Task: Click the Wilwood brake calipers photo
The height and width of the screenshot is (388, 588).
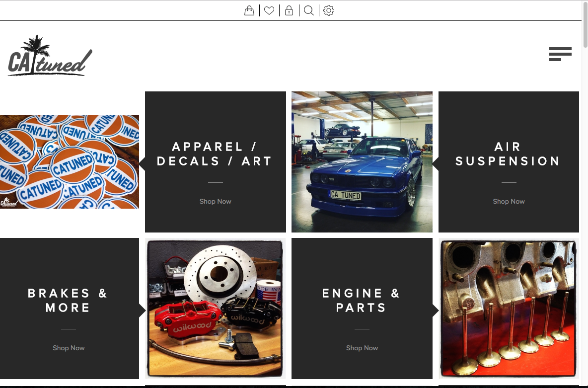Action: (215, 309)
